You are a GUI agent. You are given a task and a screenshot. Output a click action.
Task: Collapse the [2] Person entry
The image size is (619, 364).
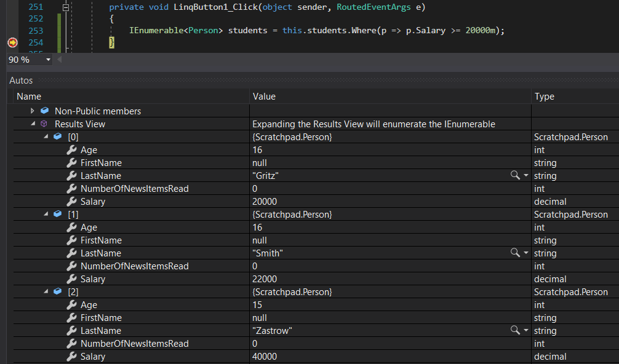[46, 291]
